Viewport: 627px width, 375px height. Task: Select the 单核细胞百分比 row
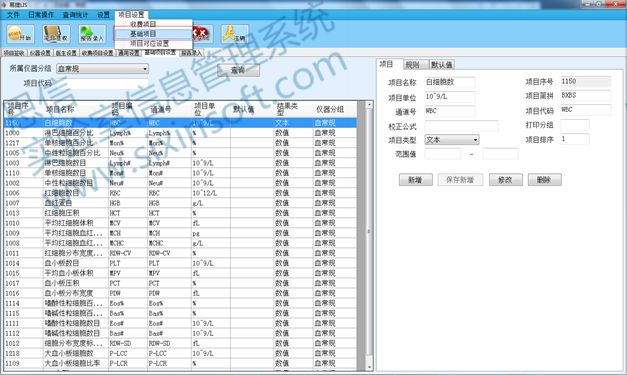coord(180,143)
